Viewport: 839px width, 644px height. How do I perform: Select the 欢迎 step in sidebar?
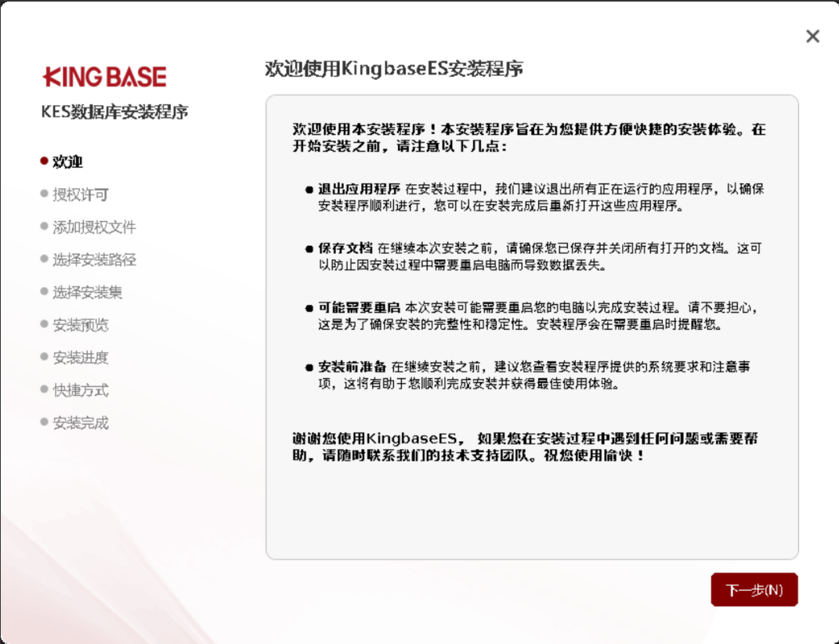(x=67, y=161)
